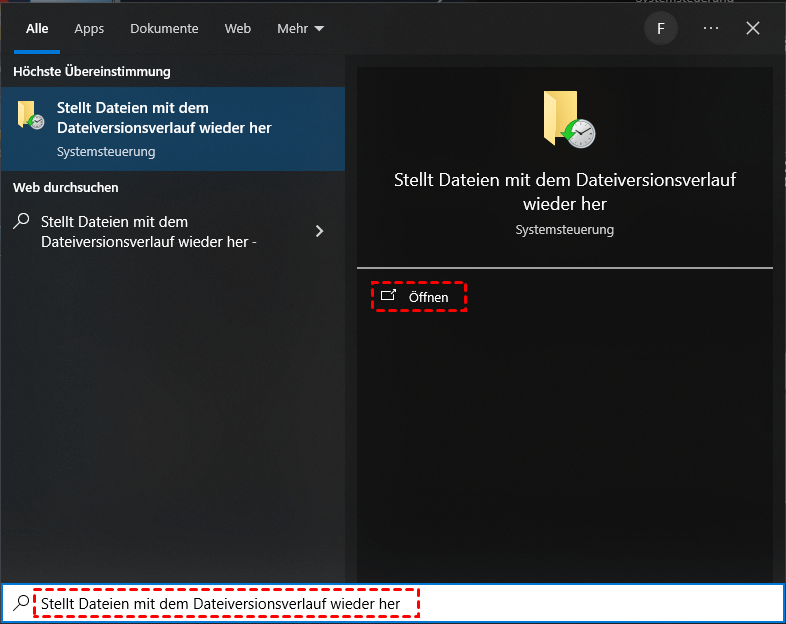The height and width of the screenshot is (624, 786).
Task: Click the web search magnifier icon
Action: [x=21, y=221]
